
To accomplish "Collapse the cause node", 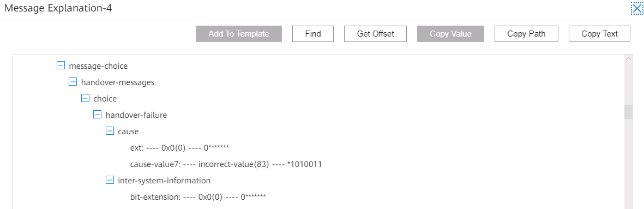I will (x=110, y=131).
